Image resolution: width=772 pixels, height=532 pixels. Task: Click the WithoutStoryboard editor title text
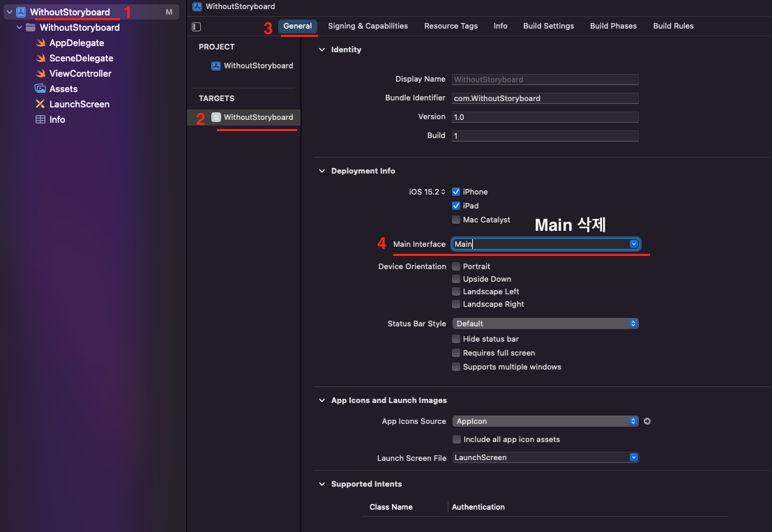coord(241,6)
